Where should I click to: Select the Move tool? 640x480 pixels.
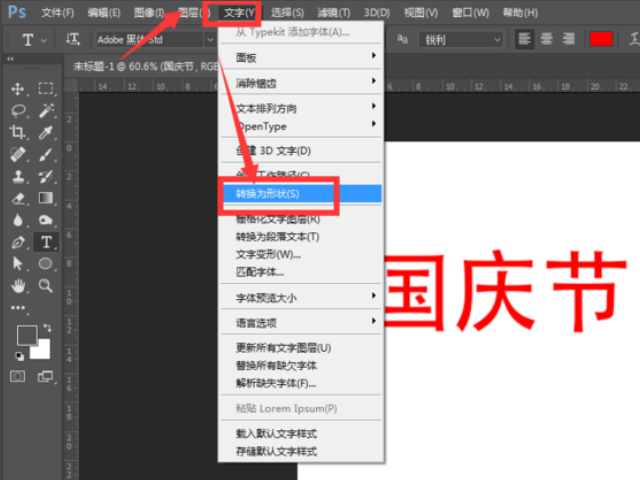18,89
